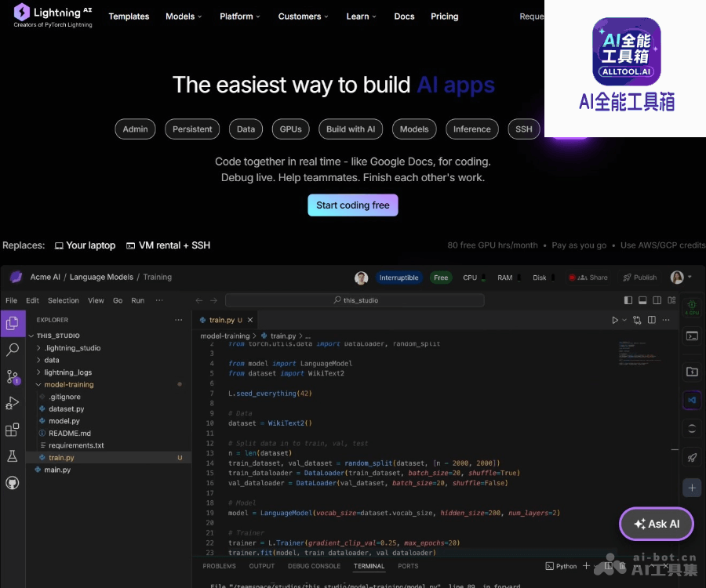The height and width of the screenshot is (588, 706).
Task: Click the plus icon in right sidebar
Action: (x=692, y=488)
